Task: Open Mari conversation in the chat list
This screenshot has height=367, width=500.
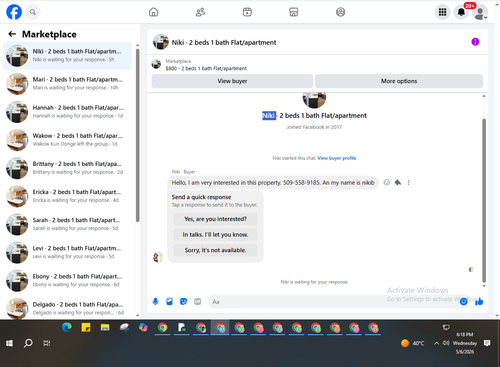Action: [x=67, y=84]
